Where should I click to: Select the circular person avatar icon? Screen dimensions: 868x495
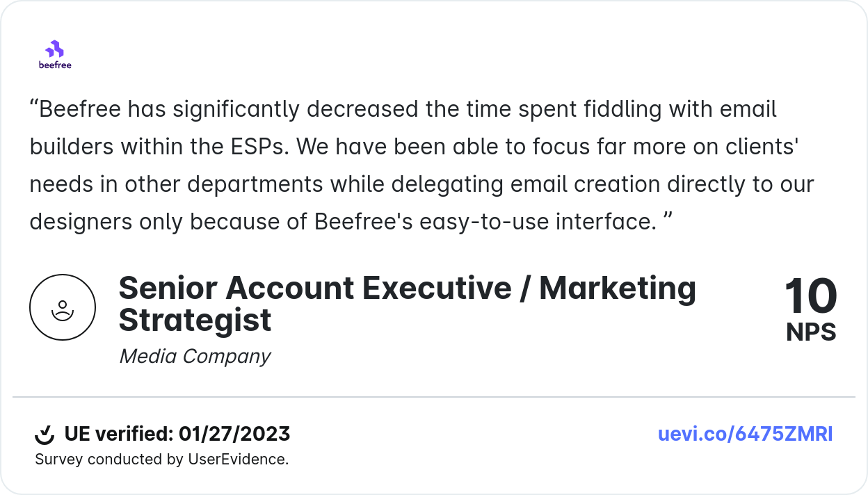(63, 307)
